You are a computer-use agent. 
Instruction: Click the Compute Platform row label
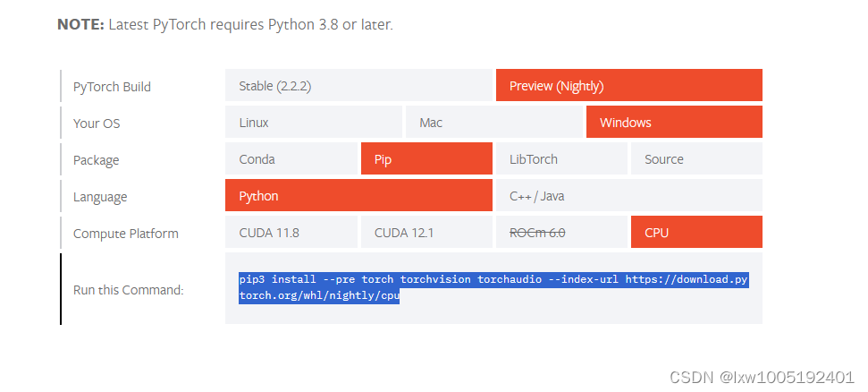(x=126, y=234)
